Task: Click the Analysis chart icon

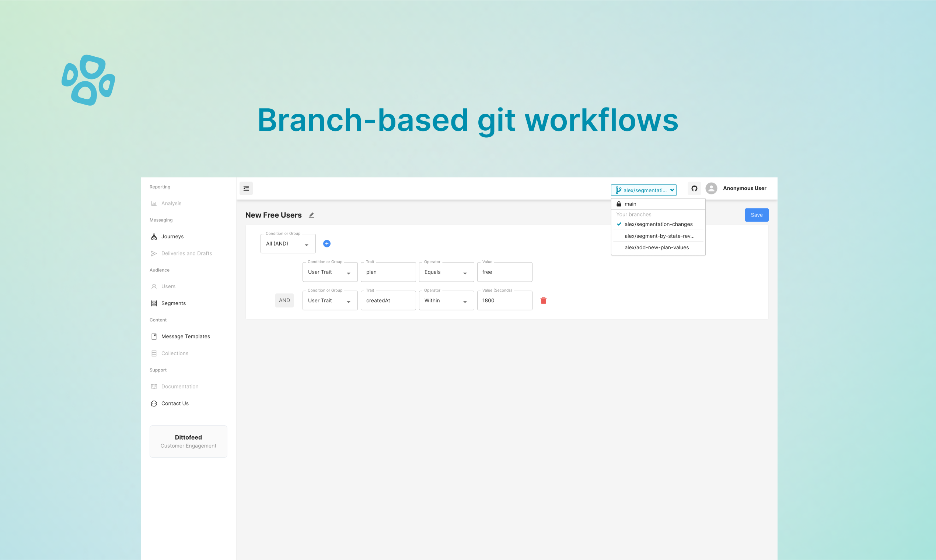Action: pos(154,203)
